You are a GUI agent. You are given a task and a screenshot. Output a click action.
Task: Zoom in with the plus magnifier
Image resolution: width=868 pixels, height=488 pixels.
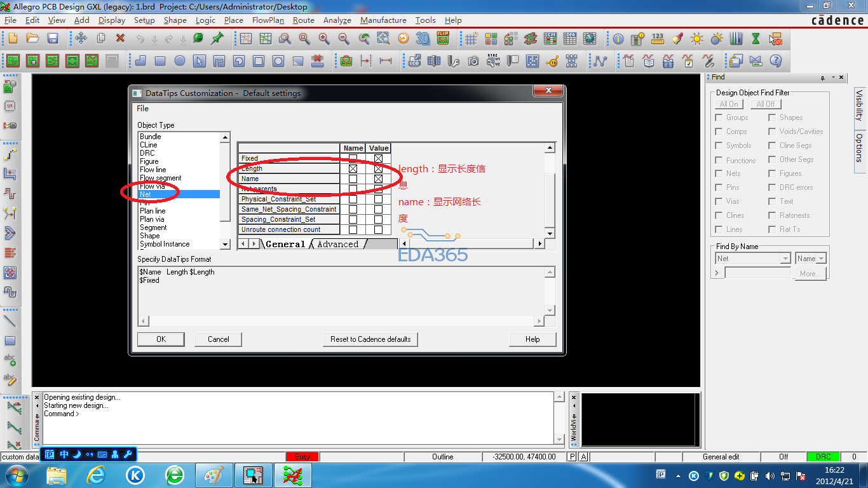pos(324,39)
